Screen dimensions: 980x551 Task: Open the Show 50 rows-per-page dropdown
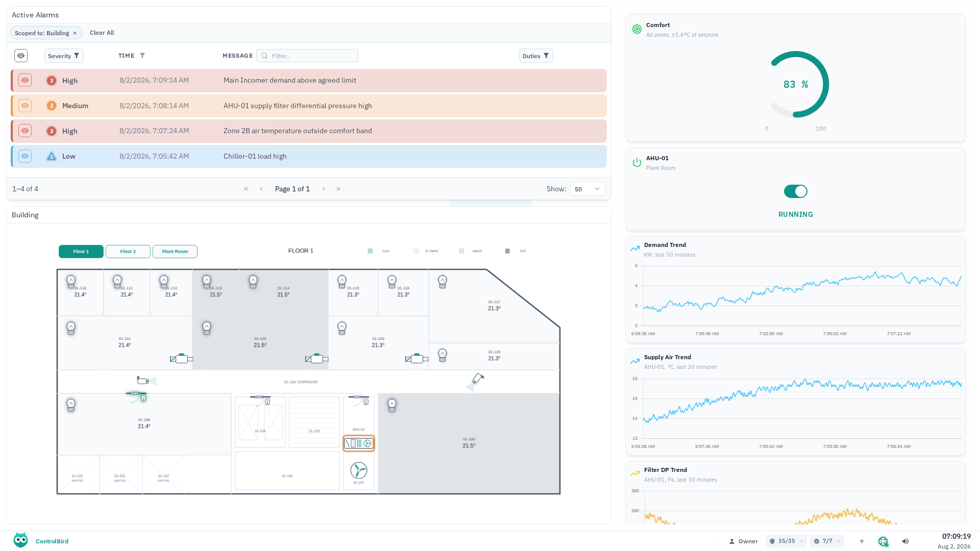[587, 189]
